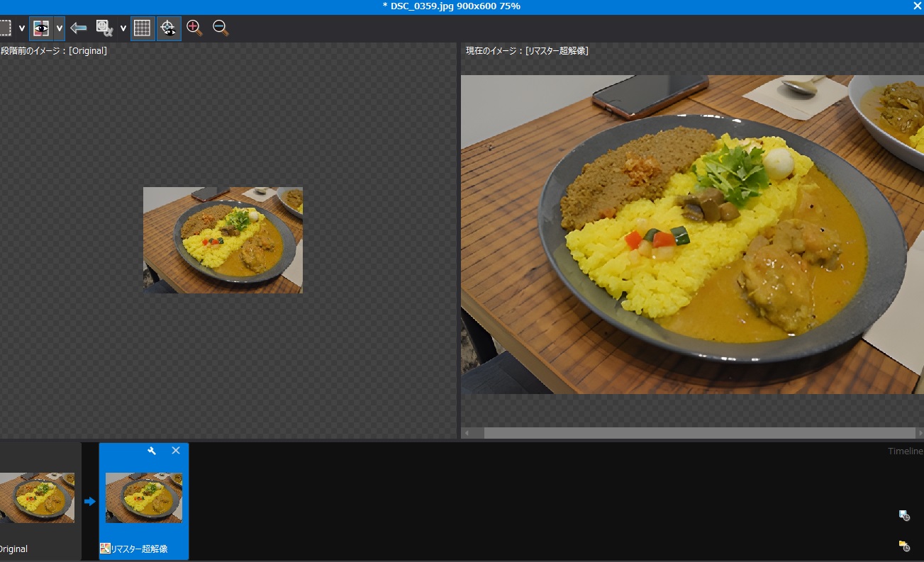This screenshot has width=924, height=562.
Task: Click the enlarged curry image in right pane
Action: (692, 235)
